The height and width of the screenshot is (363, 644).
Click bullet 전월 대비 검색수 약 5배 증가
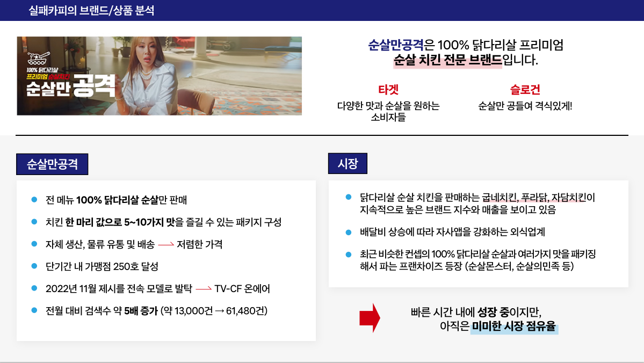click(x=156, y=311)
